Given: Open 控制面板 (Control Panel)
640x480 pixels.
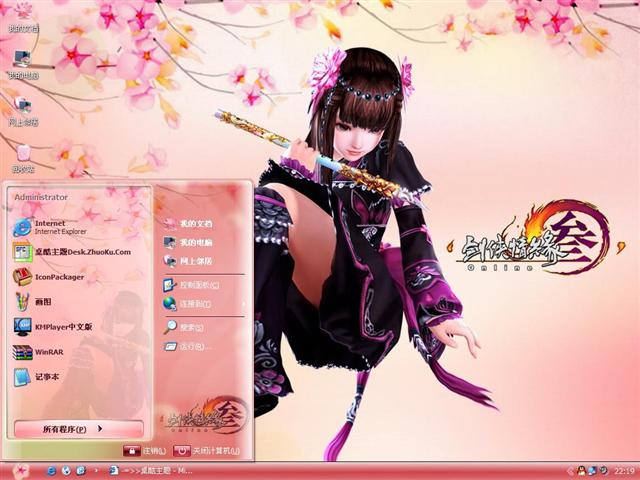Looking at the screenshot, I should coord(191,285).
